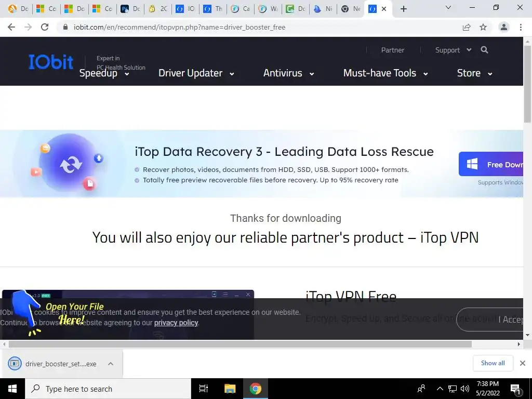532x399 pixels.
Task: Switch to the tab labeled Th
Action: (212, 9)
